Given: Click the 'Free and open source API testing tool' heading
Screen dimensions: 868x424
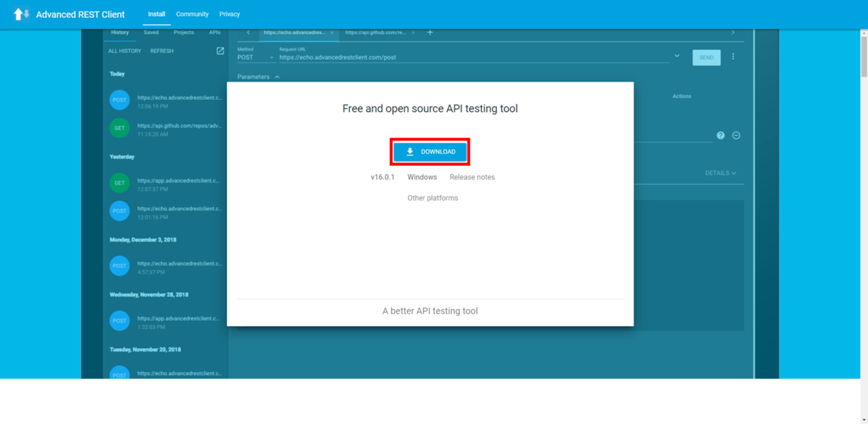Looking at the screenshot, I should tap(430, 109).
